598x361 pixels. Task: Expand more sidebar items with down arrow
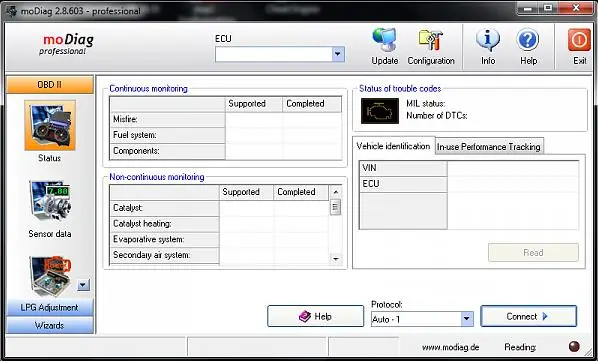tap(84, 284)
